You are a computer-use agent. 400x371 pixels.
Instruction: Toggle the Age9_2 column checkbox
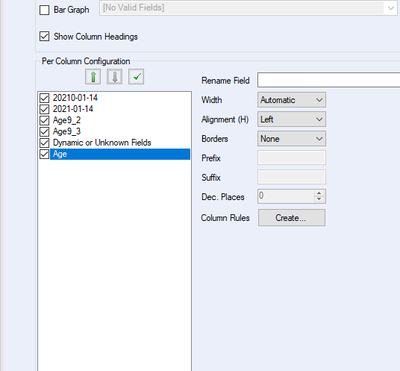[x=44, y=120]
